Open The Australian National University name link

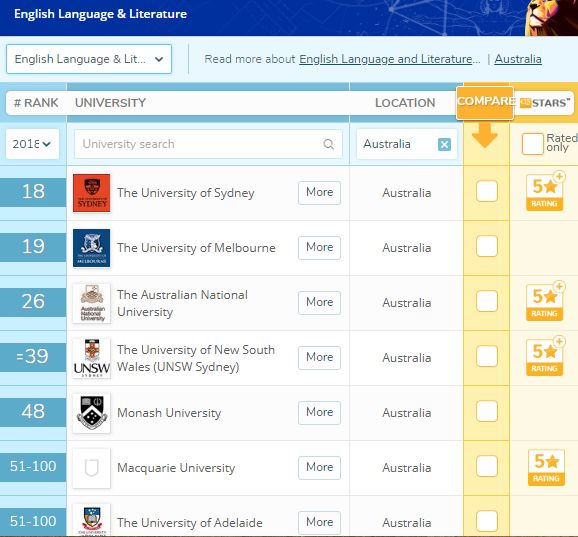coord(182,303)
